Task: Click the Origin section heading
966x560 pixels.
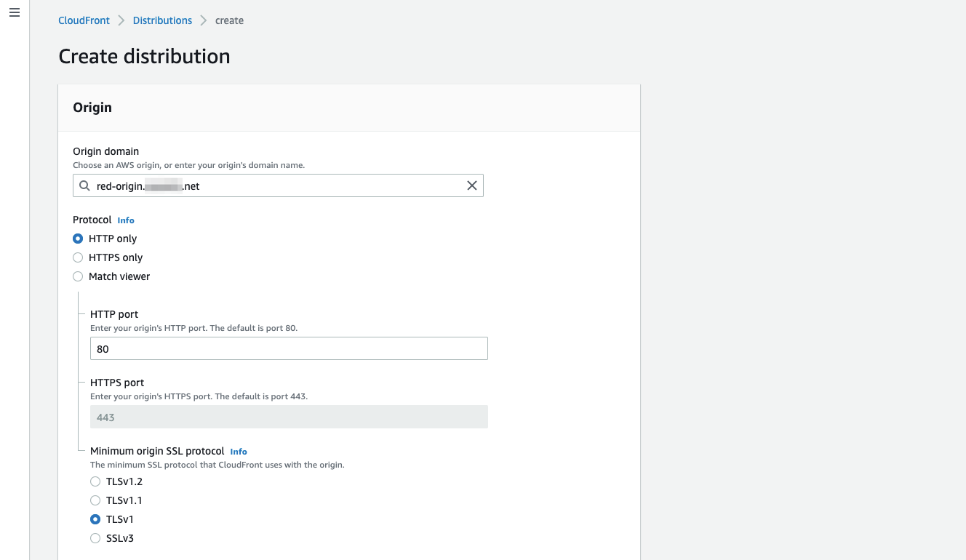Action: click(x=92, y=108)
